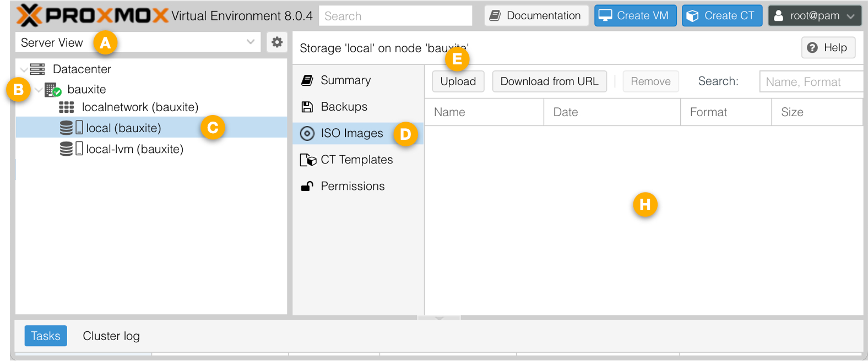Viewport: 868px width, 361px height.
Task: Click the Documentation book icon
Action: point(495,15)
